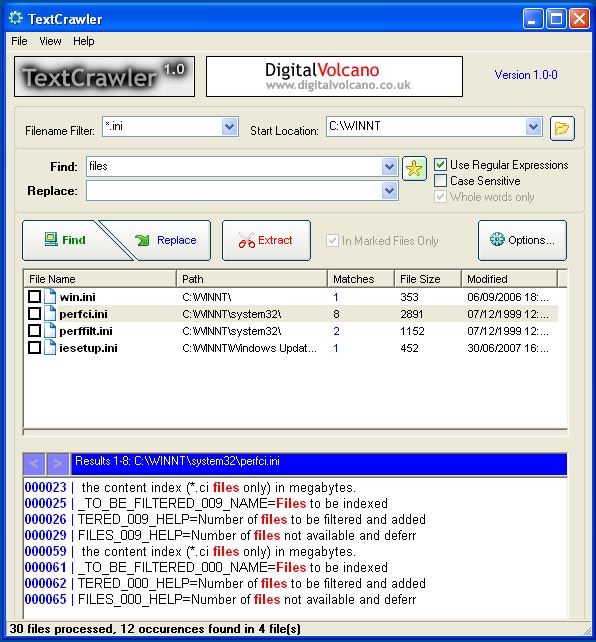Click the window resize grip in status bar
Viewport: 596px width, 642px height.
click(x=587, y=631)
